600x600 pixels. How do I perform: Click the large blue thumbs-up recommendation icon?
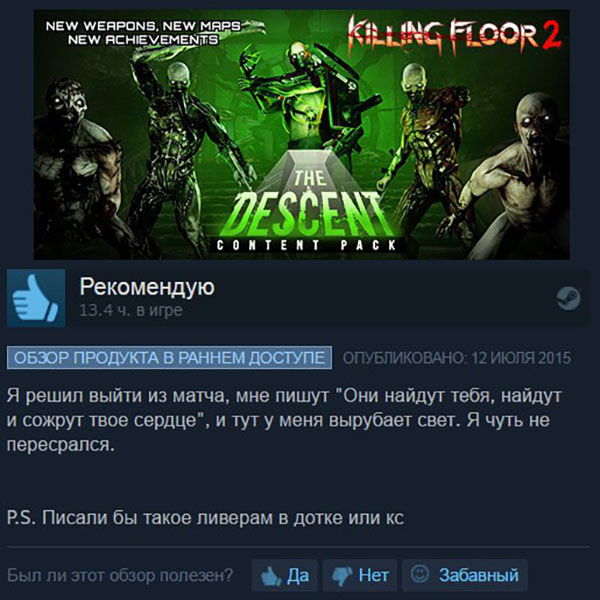[36, 298]
